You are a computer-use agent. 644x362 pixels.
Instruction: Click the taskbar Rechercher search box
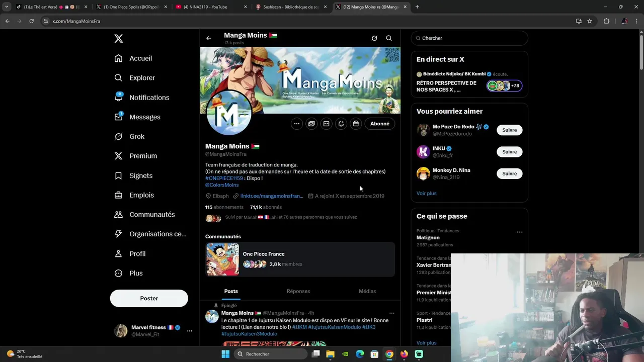tap(272, 354)
